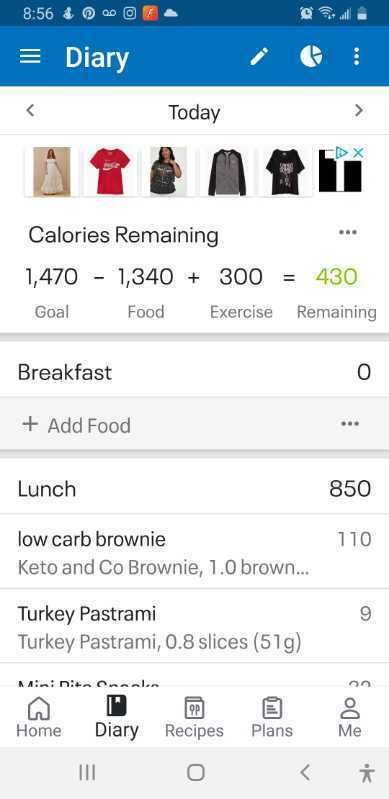The width and height of the screenshot is (389, 799).
Task: Open the nutrition pie chart icon
Action: point(311,56)
